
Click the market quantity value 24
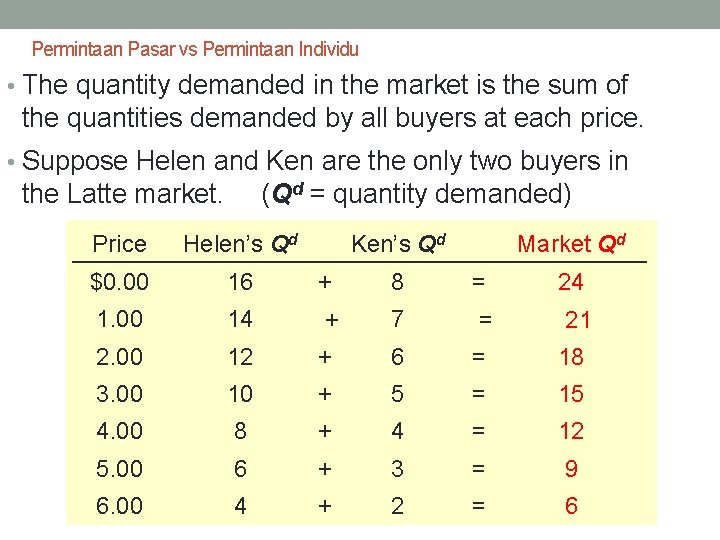point(570,282)
